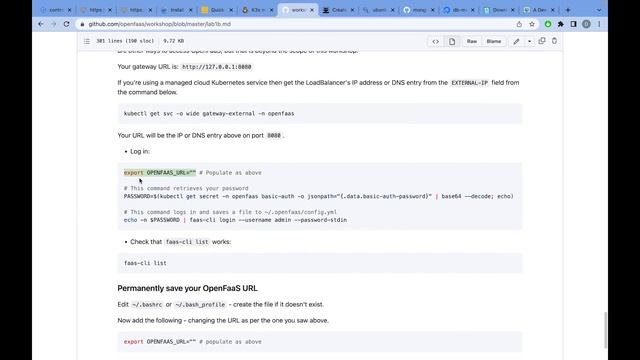Switch to the 'Creat' tab
The height and width of the screenshot is (360, 640).
(x=338, y=10)
